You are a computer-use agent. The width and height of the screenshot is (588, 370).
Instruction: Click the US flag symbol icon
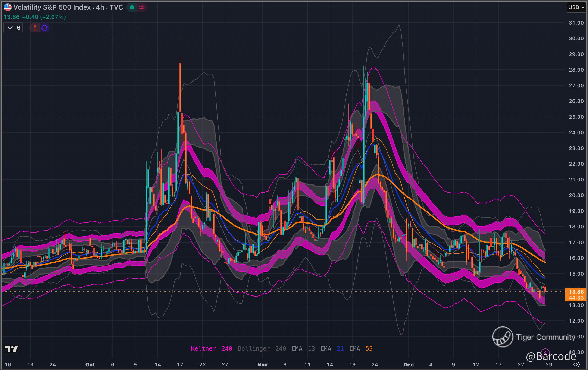pos(7,7)
